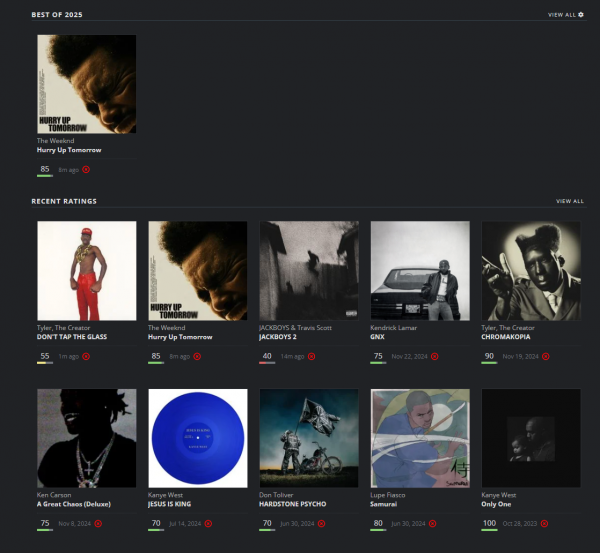Open the gear icon beside Best of 2025 View All
Viewport: 600px width, 553px height.
(581, 15)
